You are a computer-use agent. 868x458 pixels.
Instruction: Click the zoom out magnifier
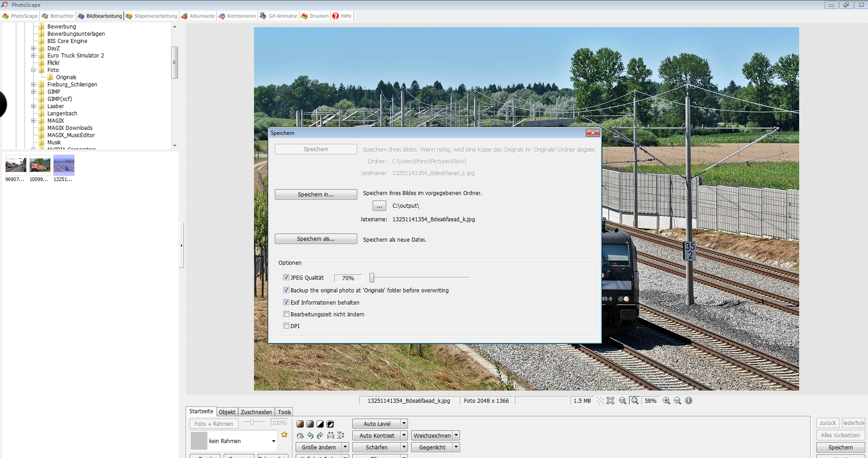coord(677,401)
